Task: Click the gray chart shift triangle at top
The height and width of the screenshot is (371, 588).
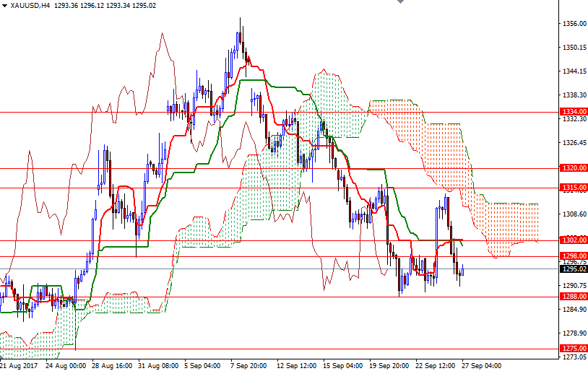Action: click(x=399, y=3)
